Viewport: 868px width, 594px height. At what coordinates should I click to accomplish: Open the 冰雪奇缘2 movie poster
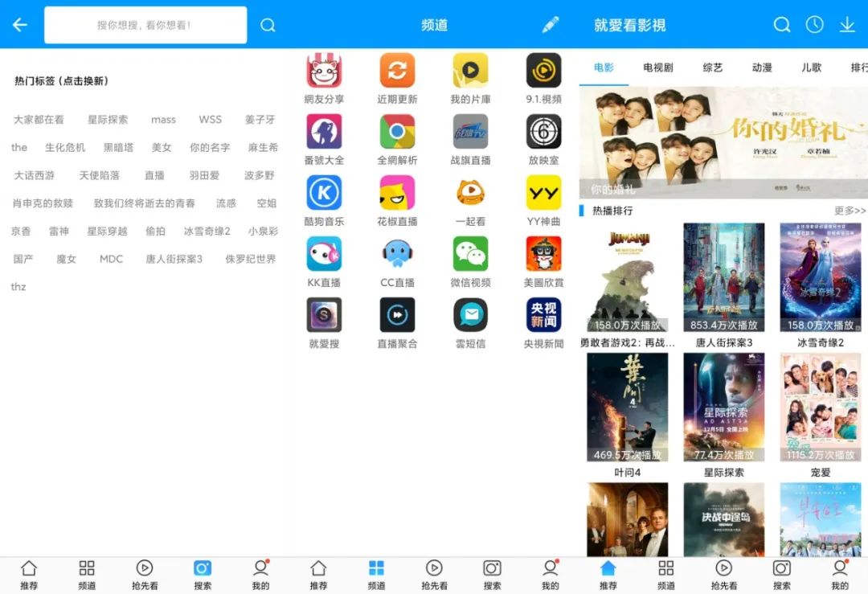[x=821, y=277]
